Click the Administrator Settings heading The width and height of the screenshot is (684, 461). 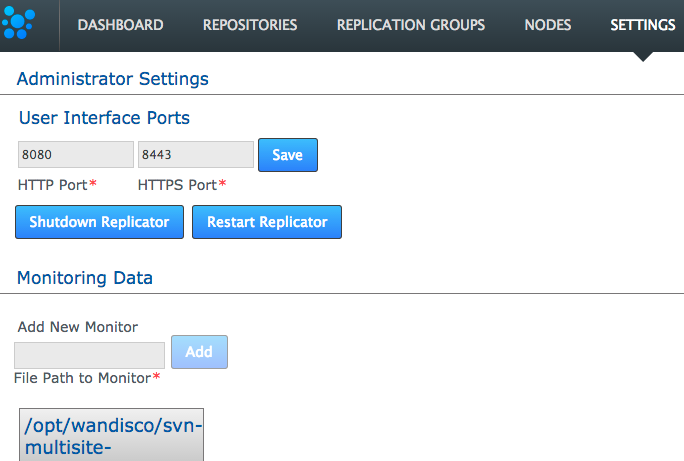coord(113,79)
